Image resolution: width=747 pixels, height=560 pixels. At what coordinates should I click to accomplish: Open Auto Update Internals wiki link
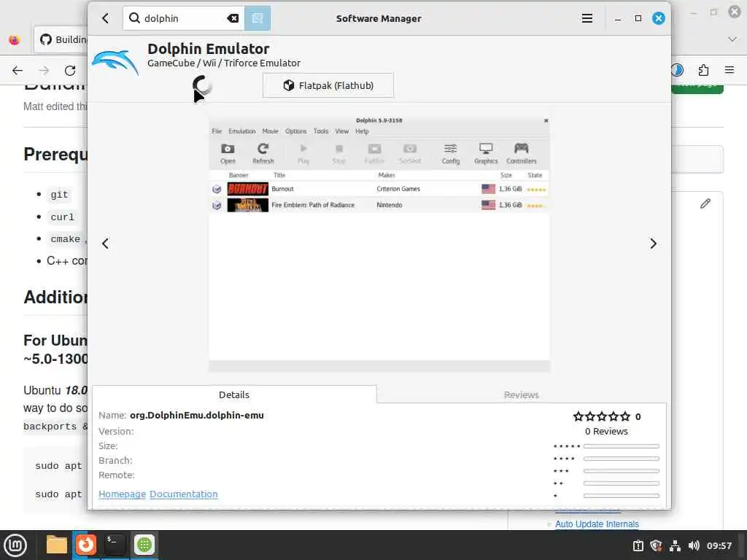(597, 524)
